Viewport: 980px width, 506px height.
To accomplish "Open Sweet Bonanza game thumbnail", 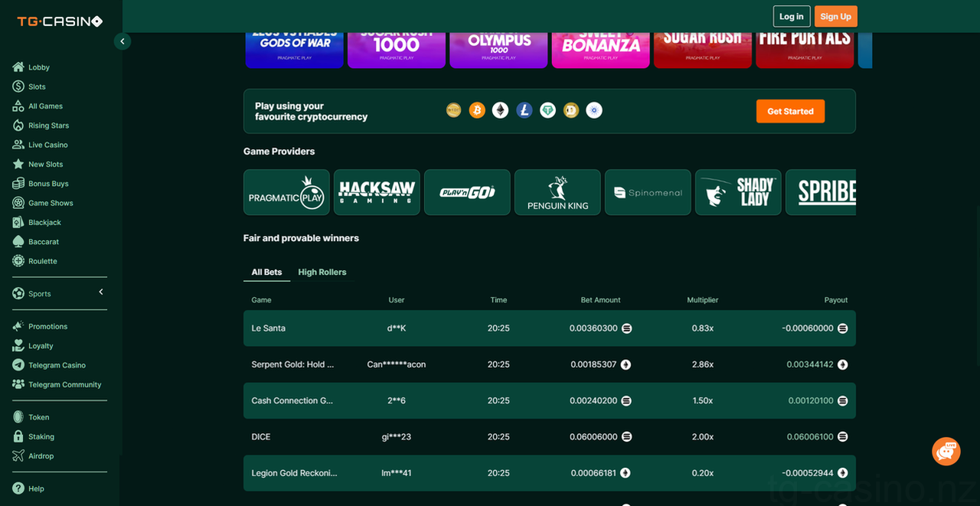I will [601, 50].
